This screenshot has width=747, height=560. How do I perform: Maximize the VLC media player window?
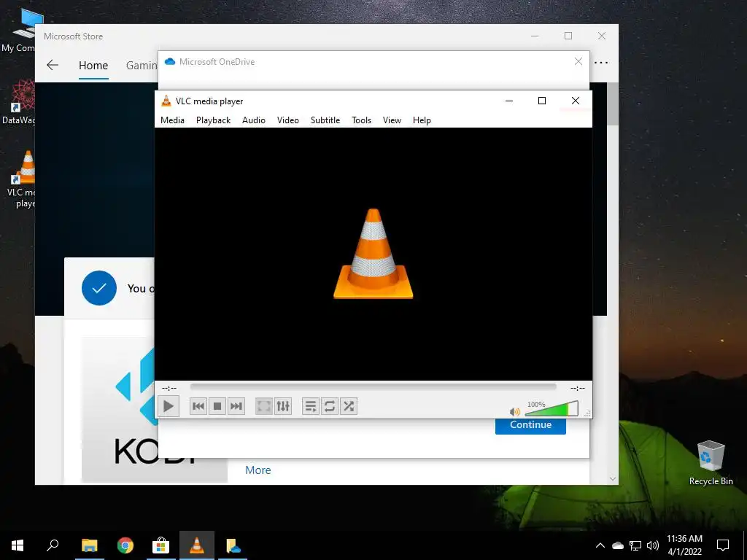[x=542, y=101]
